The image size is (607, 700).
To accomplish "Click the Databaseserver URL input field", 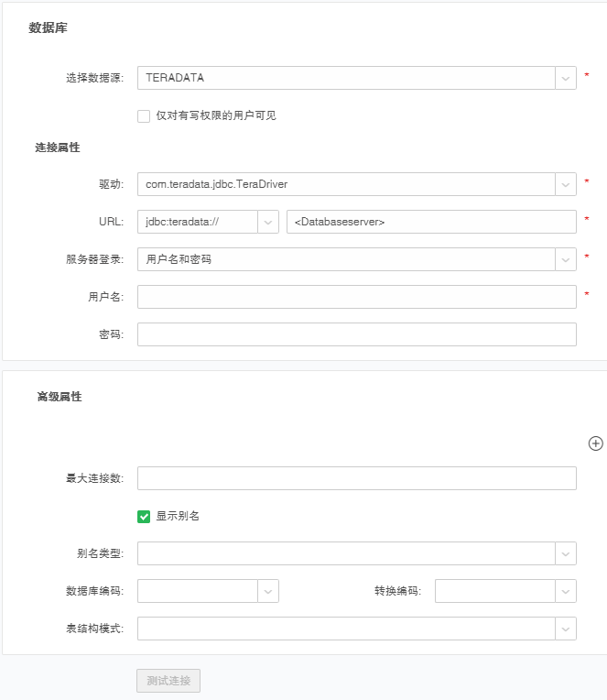I will point(430,222).
